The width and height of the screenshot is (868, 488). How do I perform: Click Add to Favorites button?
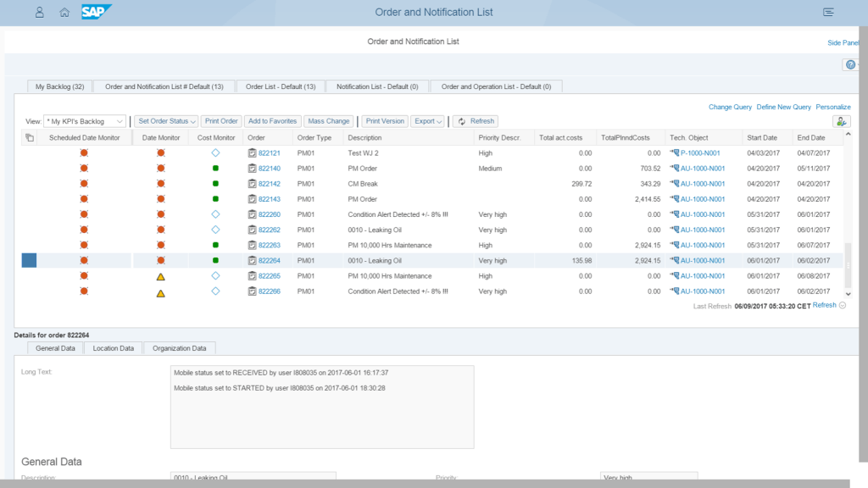tap(272, 121)
